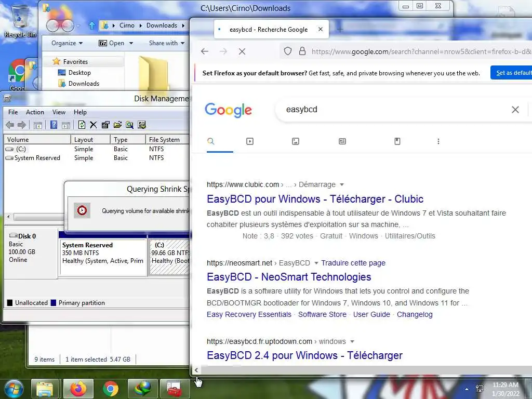
Task: Open EasyBCD pour Windows Clubic result
Action: point(315,199)
